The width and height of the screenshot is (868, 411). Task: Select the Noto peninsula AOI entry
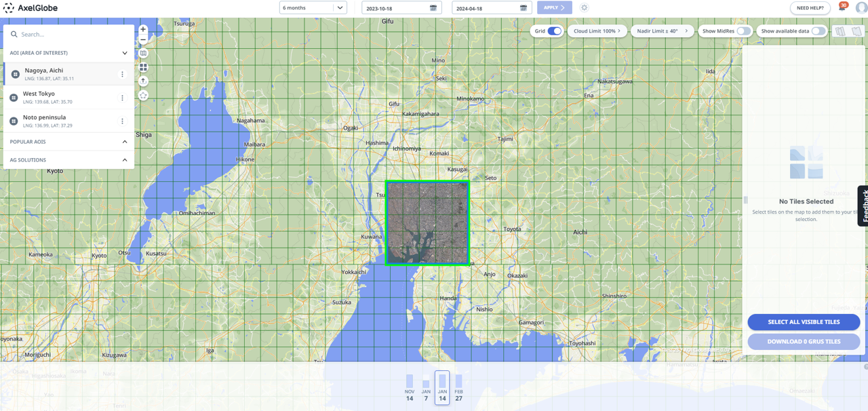coord(68,121)
